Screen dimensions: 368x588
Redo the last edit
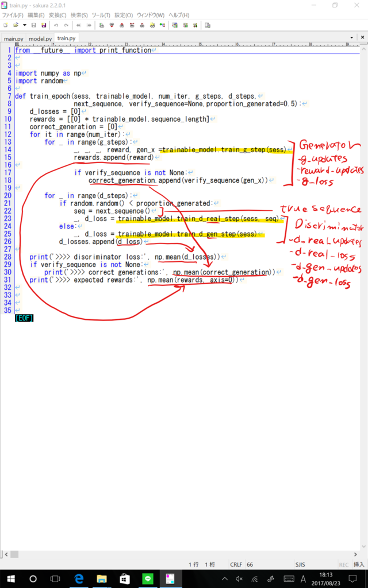(x=66, y=25)
